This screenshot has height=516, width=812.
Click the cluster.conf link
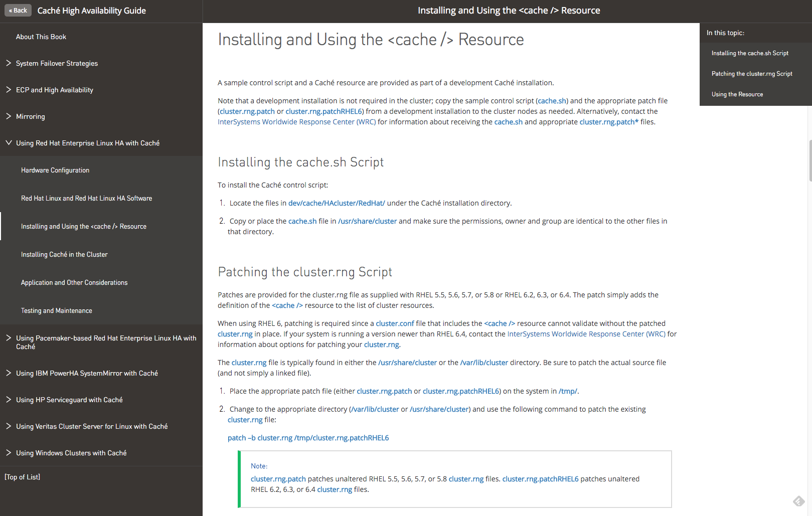395,323
